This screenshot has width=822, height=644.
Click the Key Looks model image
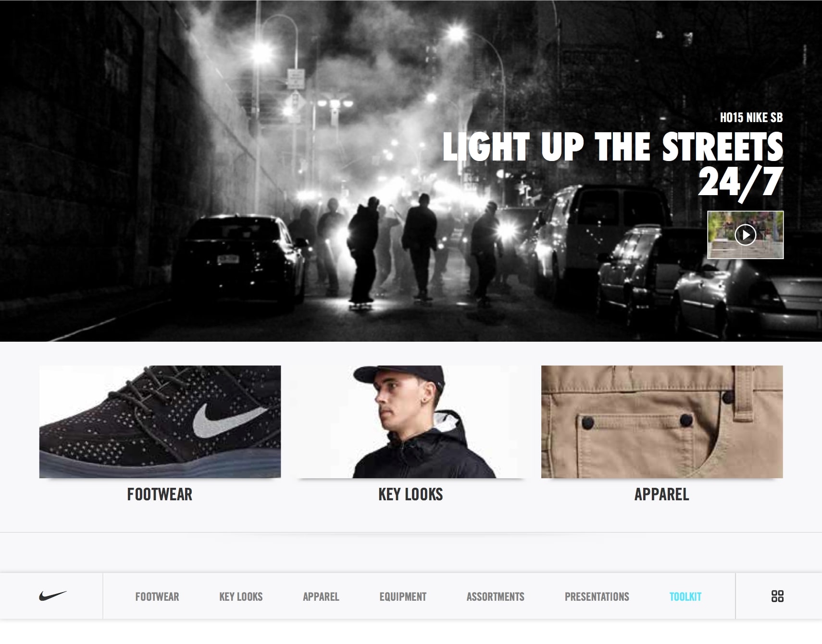[411, 421]
